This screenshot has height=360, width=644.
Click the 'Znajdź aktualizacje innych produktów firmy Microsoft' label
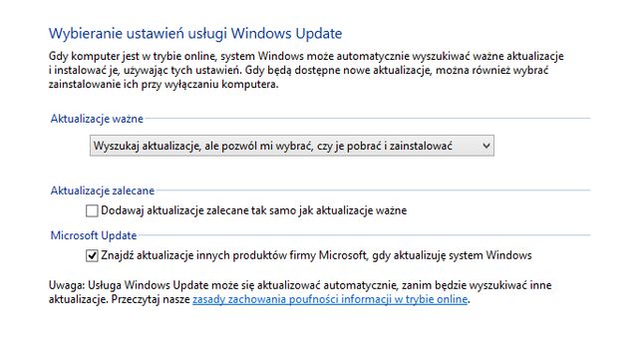[316, 255]
